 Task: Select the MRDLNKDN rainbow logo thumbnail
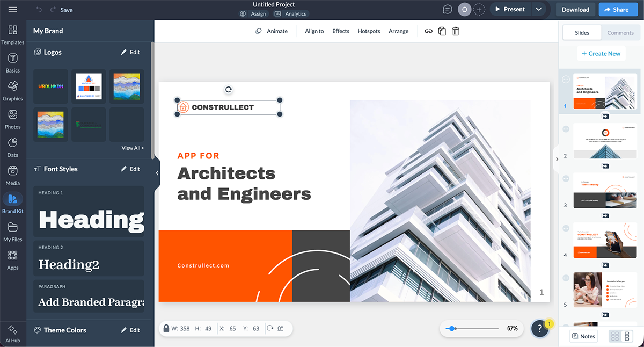[x=50, y=86]
